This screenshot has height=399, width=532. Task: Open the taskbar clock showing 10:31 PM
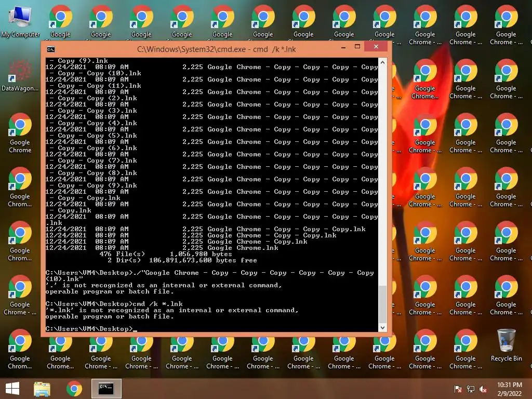coord(509,389)
